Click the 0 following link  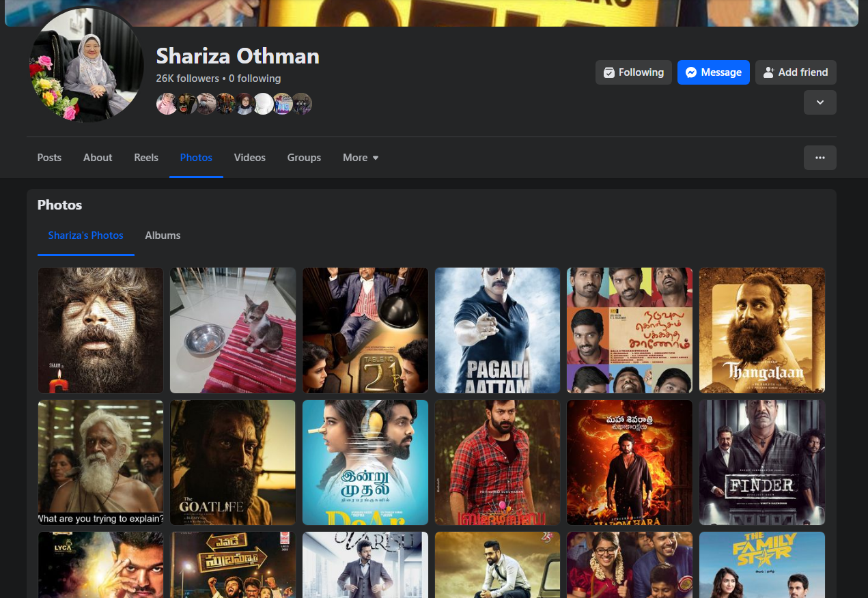pyautogui.click(x=255, y=79)
